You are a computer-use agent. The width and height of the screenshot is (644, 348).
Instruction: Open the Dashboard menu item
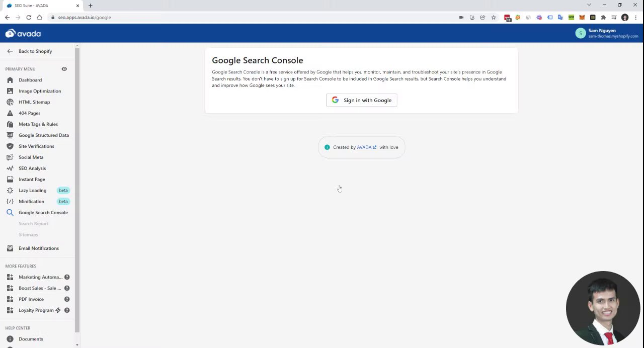click(x=30, y=80)
